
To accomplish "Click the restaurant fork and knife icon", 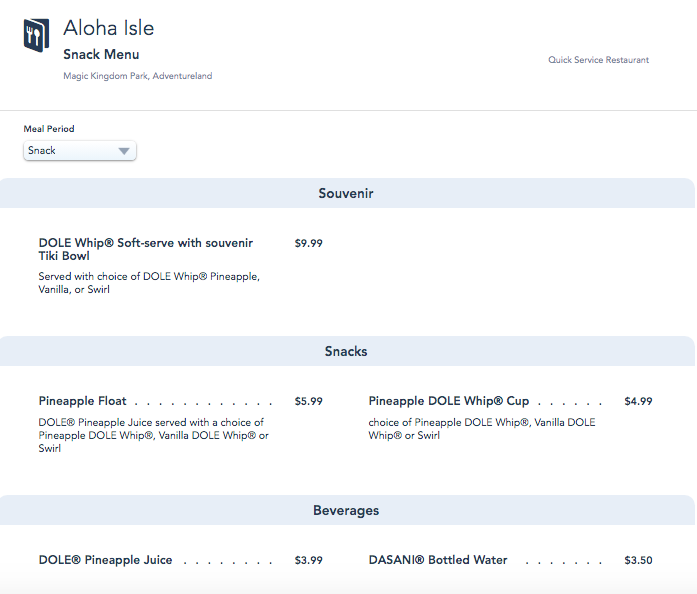I will (x=36, y=36).
